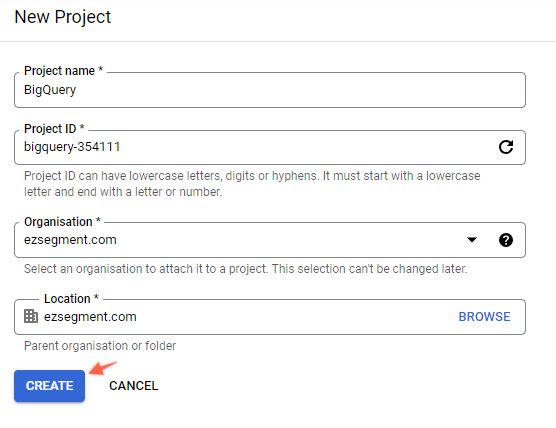
Task: Create the new project
Action: pyautogui.click(x=50, y=386)
